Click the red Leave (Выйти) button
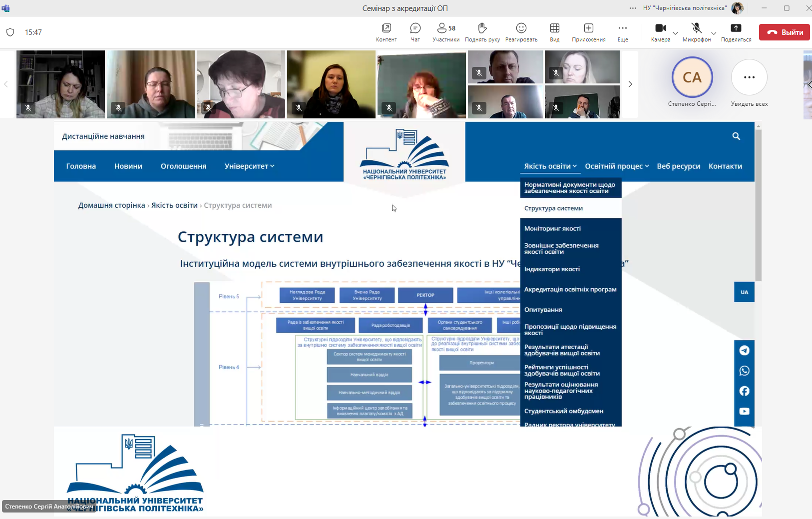The height and width of the screenshot is (519, 812). pos(784,32)
